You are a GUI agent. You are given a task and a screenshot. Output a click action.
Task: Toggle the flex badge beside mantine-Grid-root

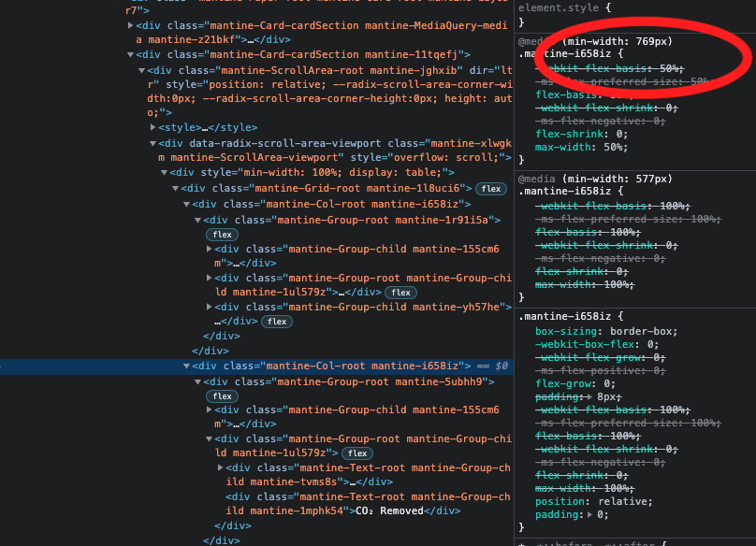tap(490, 188)
